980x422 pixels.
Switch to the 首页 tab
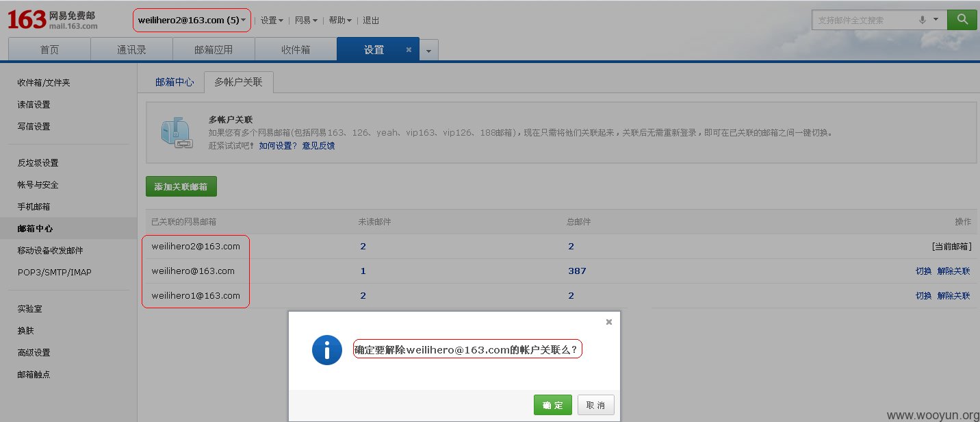click(49, 50)
